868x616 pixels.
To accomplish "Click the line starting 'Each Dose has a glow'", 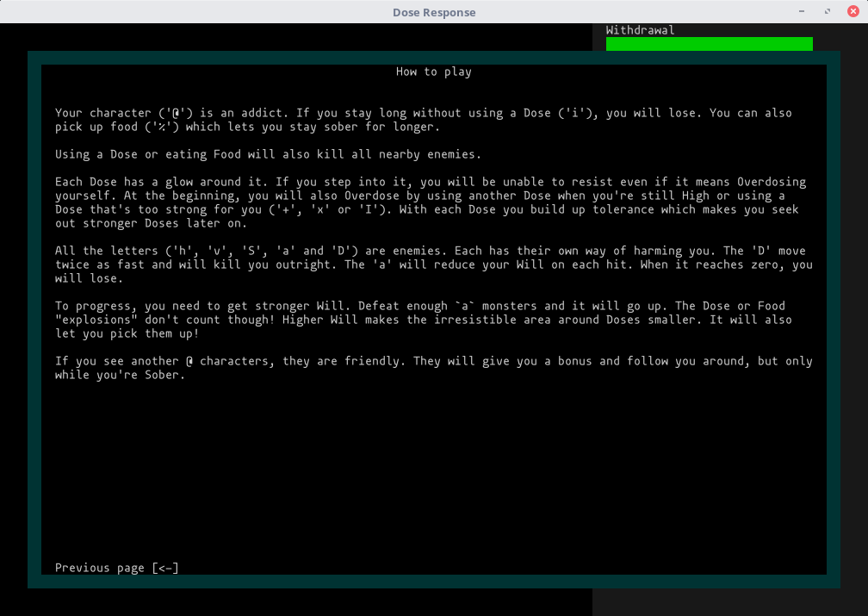I will (431, 182).
